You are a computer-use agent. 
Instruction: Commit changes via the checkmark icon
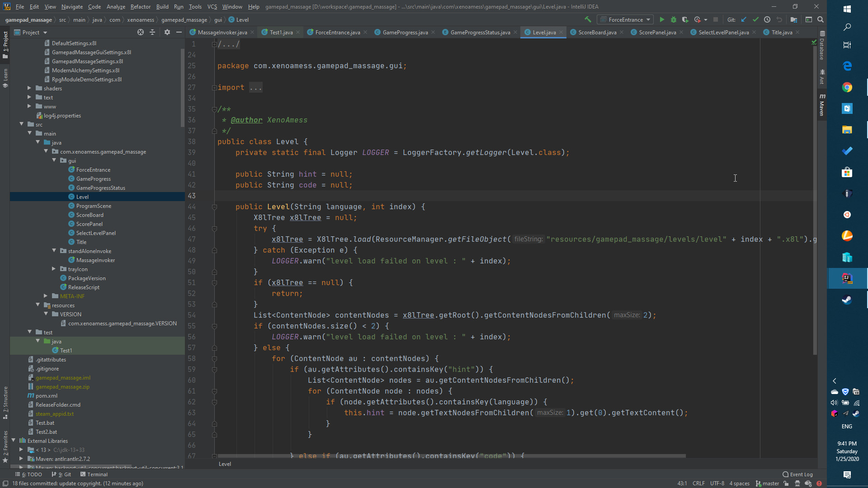[755, 19]
